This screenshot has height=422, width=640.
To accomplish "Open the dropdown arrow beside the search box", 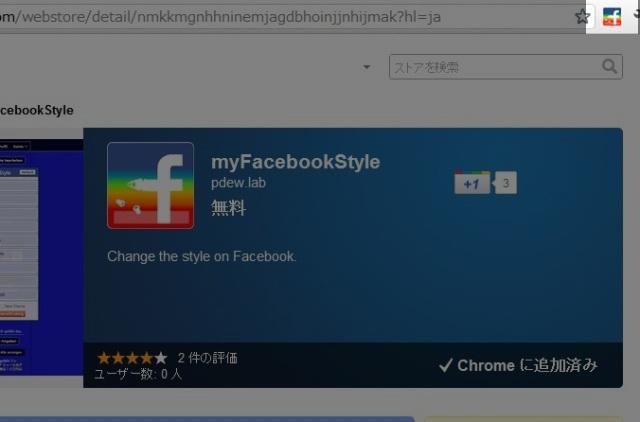I will (x=367, y=67).
